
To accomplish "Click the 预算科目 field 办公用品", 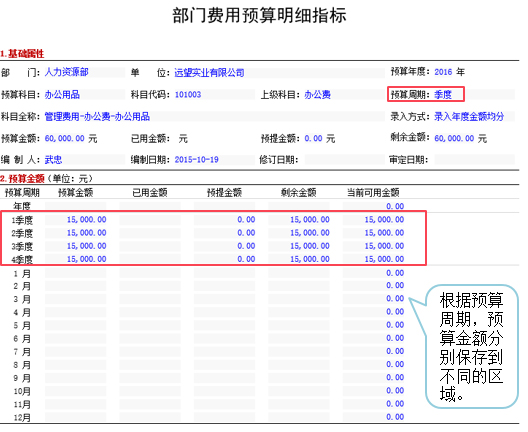I will [x=85, y=95].
